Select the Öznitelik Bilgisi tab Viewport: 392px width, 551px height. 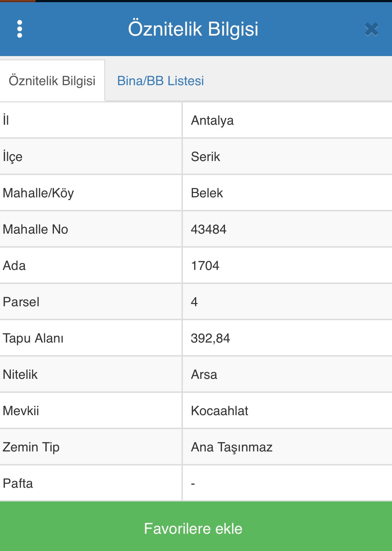52,81
